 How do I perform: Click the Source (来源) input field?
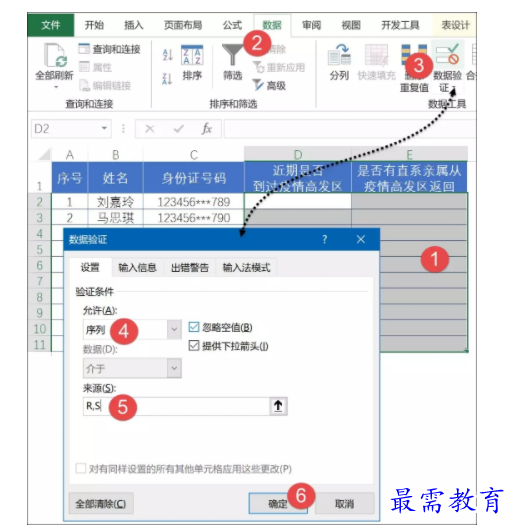pos(176,406)
